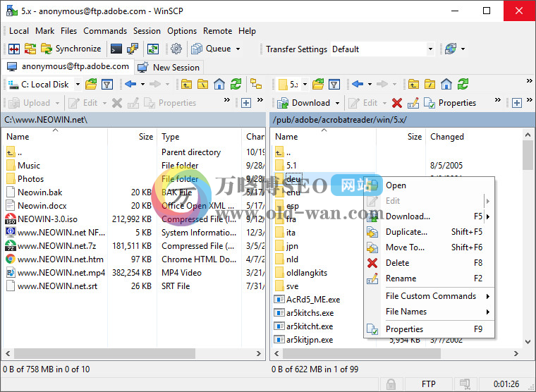Refresh the remote panel
The height and width of the screenshot is (392, 536).
click(463, 84)
